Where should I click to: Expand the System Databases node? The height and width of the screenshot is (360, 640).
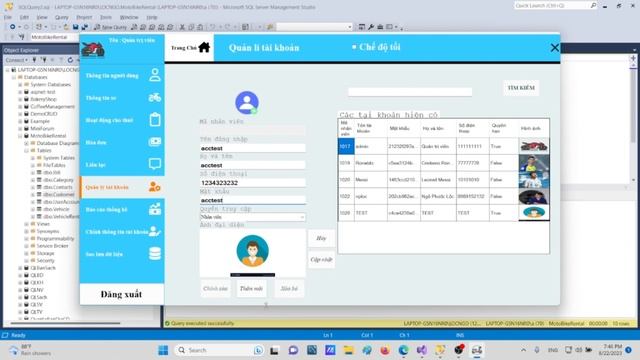pyautogui.click(x=20, y=84)
